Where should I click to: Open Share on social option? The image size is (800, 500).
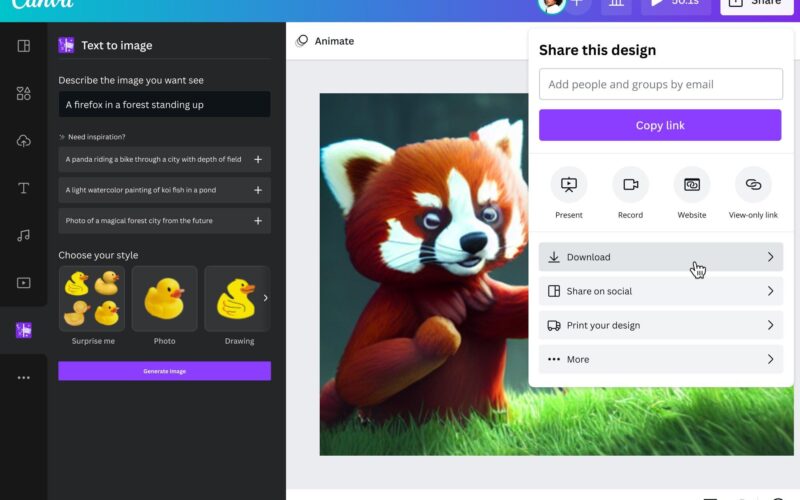tap(661, 291)
